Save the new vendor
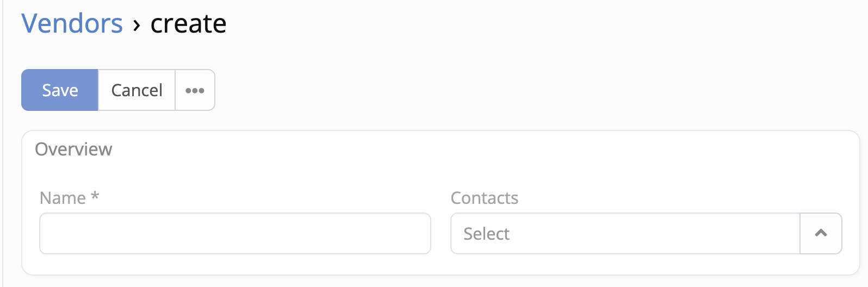Viewport: 868px width, 287px height. coord(60,90)
